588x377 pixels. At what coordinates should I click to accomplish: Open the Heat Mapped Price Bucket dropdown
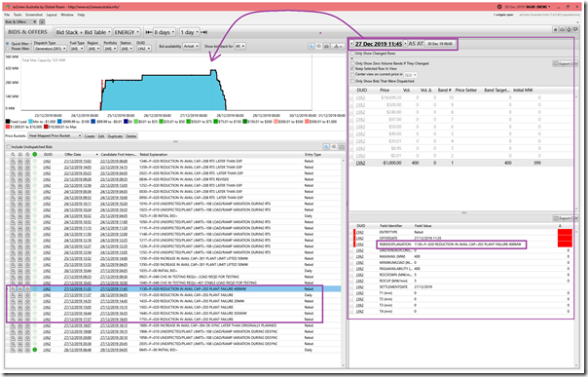[x=55, y=135]
